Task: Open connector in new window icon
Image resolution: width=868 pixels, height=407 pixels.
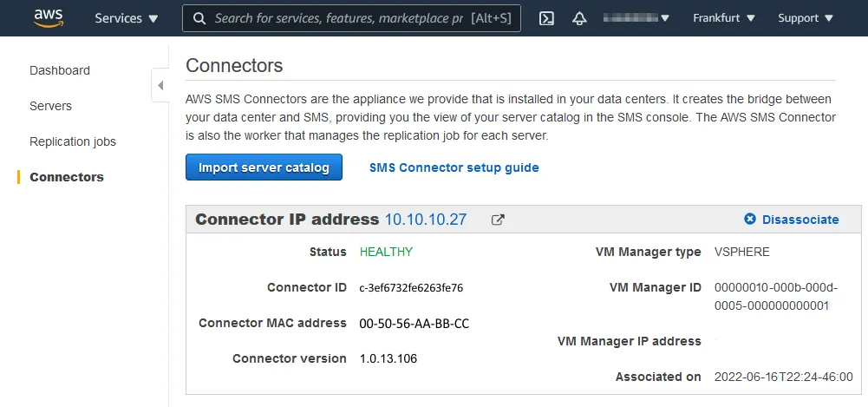Action: click(x=498, y=220)
